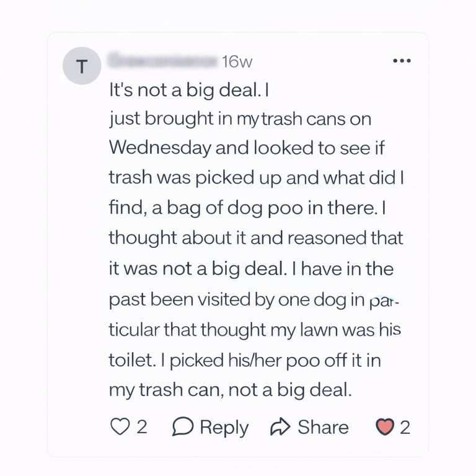
Task: Click the red heart reaction icon
Action: pyautogui.click(x=386, y=427)
